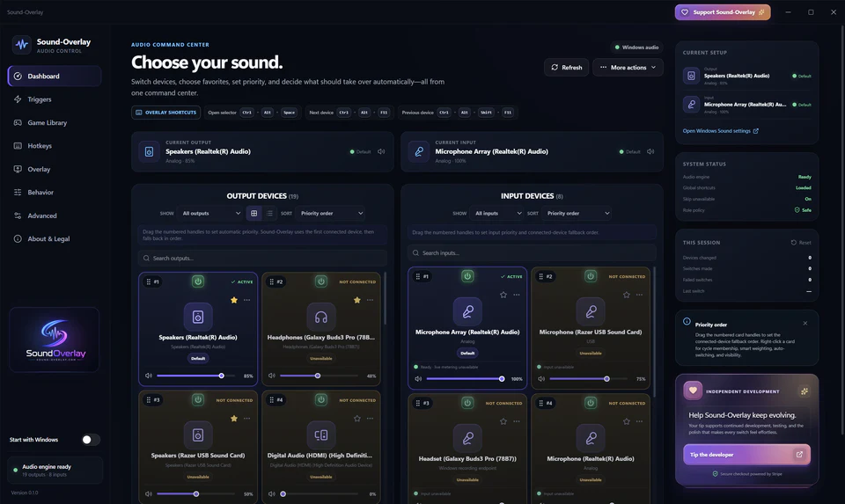Click the Search inputs field

[x=532, y=252]
